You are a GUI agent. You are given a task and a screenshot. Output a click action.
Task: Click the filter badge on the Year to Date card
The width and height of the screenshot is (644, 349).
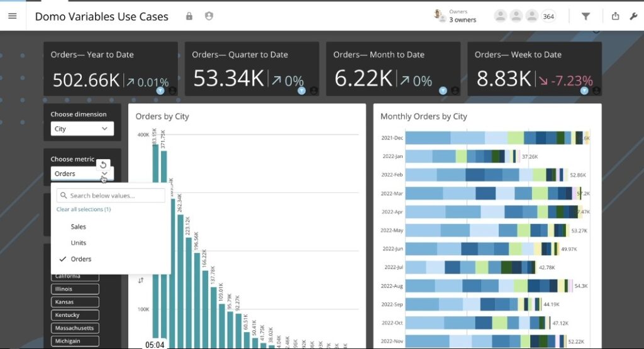tap(160, 91)
